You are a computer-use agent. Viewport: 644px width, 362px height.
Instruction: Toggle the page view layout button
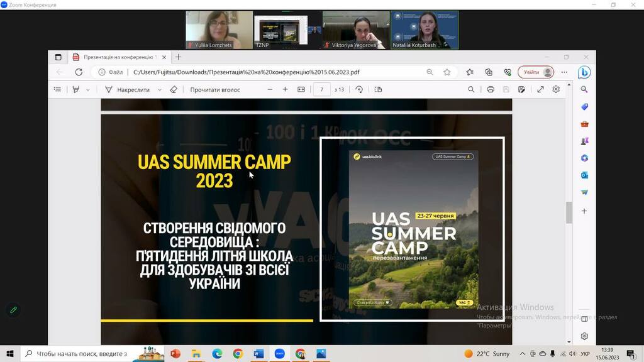coord(378,90)
